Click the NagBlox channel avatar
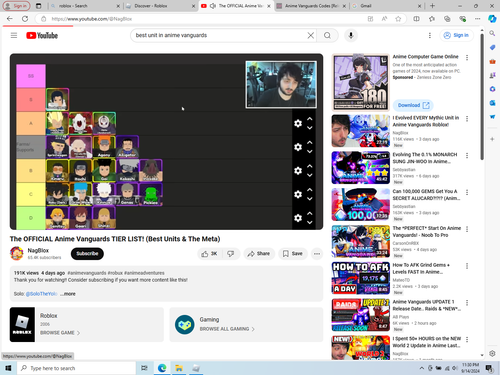Screen dimensions: 500x375 click(17, 253)
